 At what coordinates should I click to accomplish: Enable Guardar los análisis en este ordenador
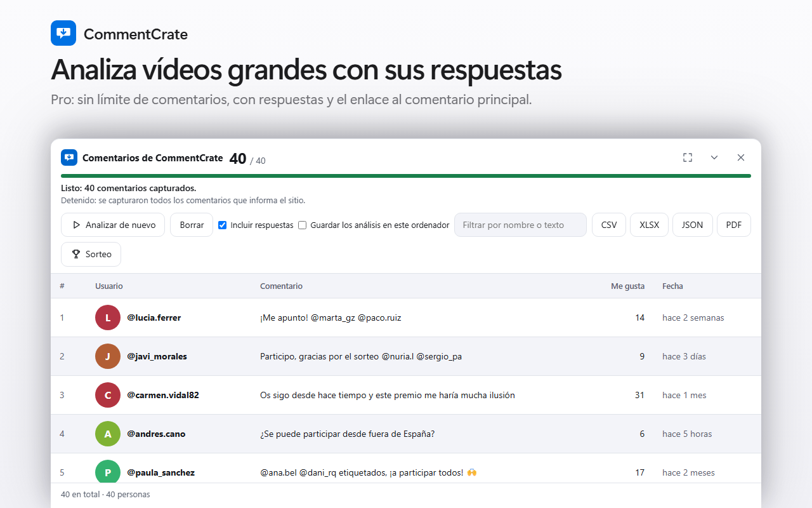303,225
